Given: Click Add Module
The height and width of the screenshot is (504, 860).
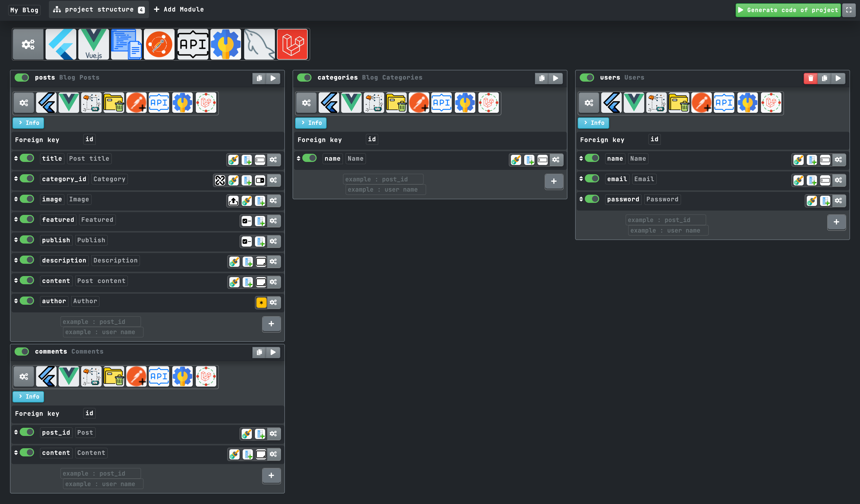Looking at the screenshot, I should click(179, 9).
